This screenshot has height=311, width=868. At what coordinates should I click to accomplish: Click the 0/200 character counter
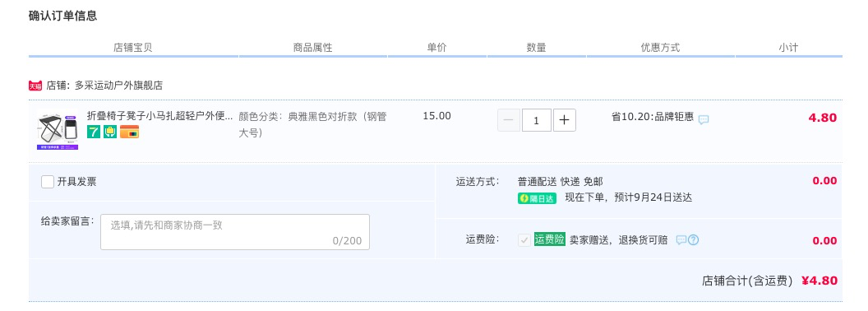click(347, 240)
